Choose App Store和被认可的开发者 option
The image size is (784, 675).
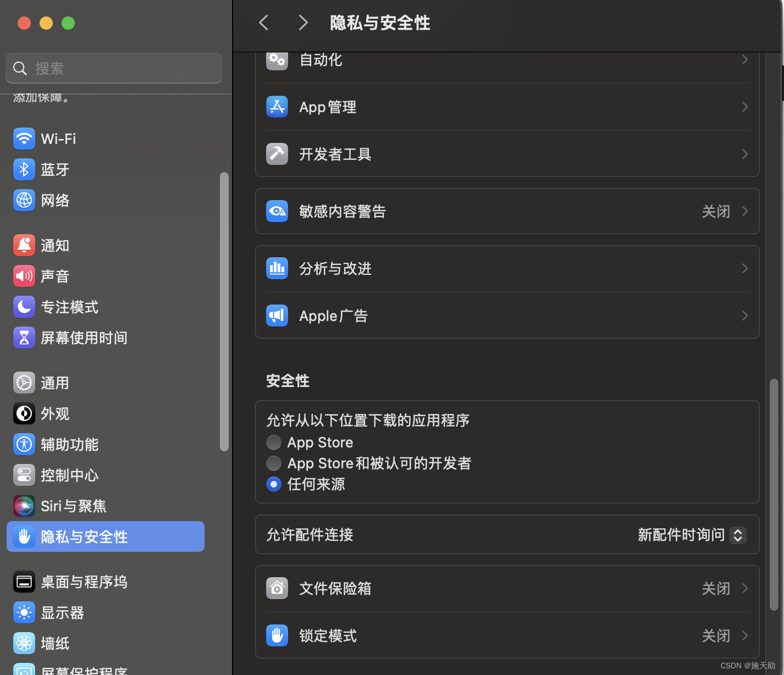274,463
